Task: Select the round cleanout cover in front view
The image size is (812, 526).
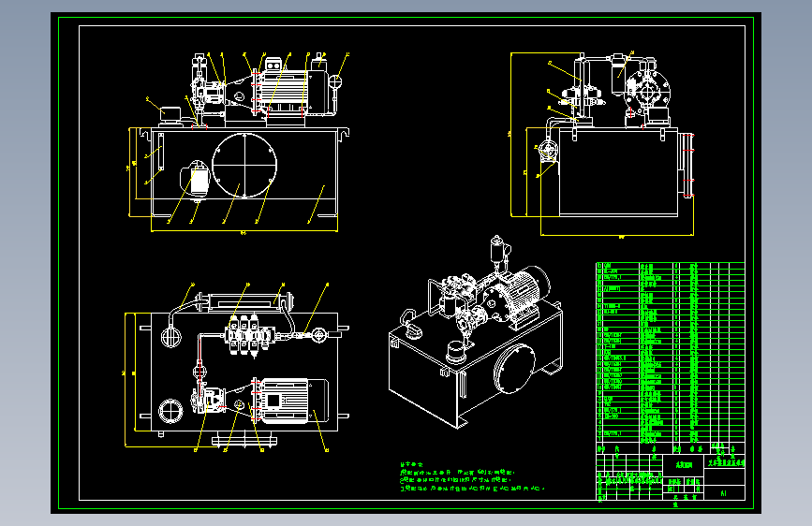Action: pyautogui.click(x=244, y=165)
